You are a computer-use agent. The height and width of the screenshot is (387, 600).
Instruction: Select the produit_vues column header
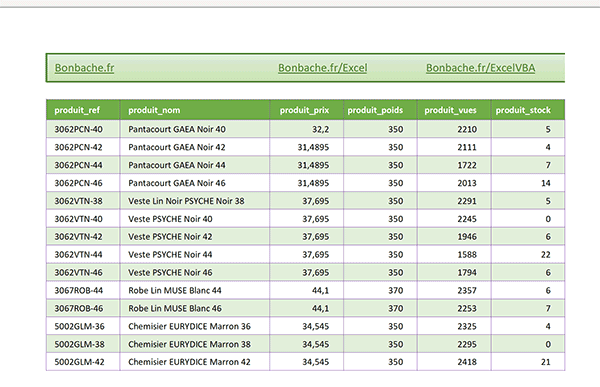pos(454,110)
